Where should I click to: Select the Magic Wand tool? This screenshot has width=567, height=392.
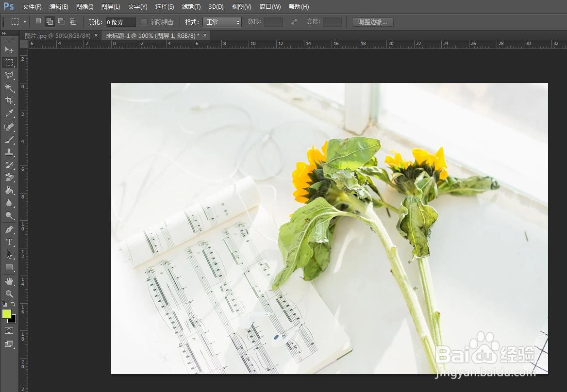9,87
